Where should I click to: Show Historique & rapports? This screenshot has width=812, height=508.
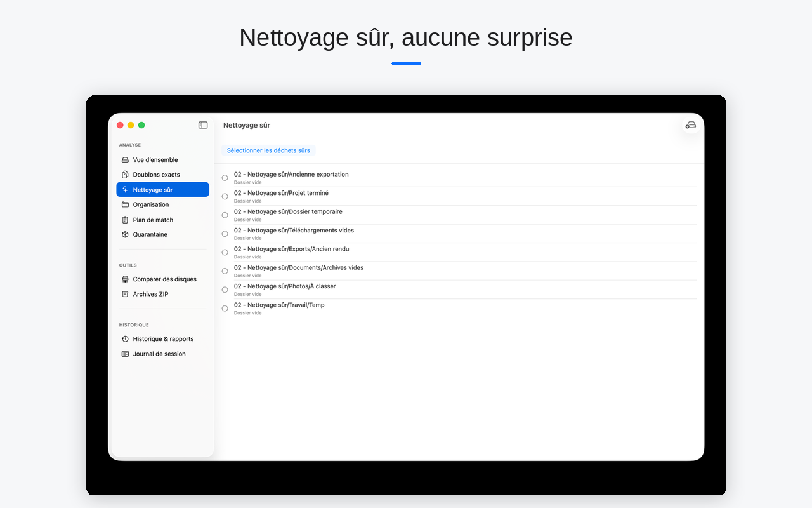click(x=162, y=339)
